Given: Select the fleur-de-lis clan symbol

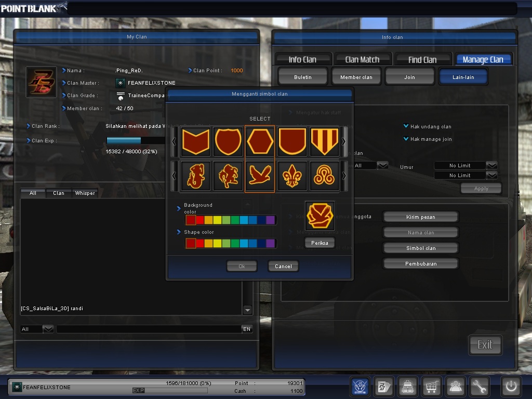Looking at the screenshot, I should pos(292,176).
